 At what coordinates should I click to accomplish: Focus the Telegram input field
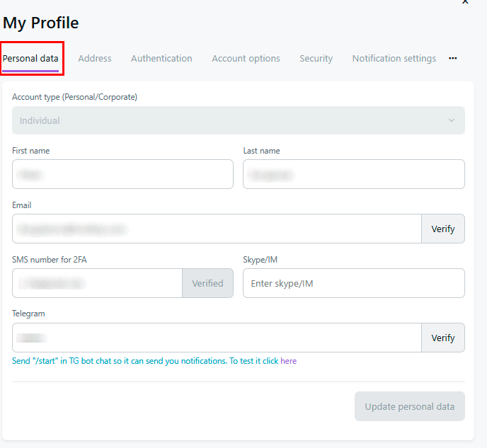click(x=217, y=338)
